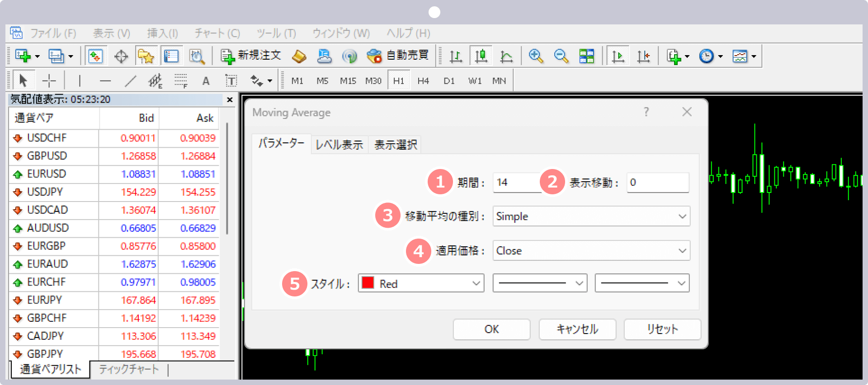Switch to line chart icon
Viewport: 868px width, 385px height.
click(x=506, y=56)
